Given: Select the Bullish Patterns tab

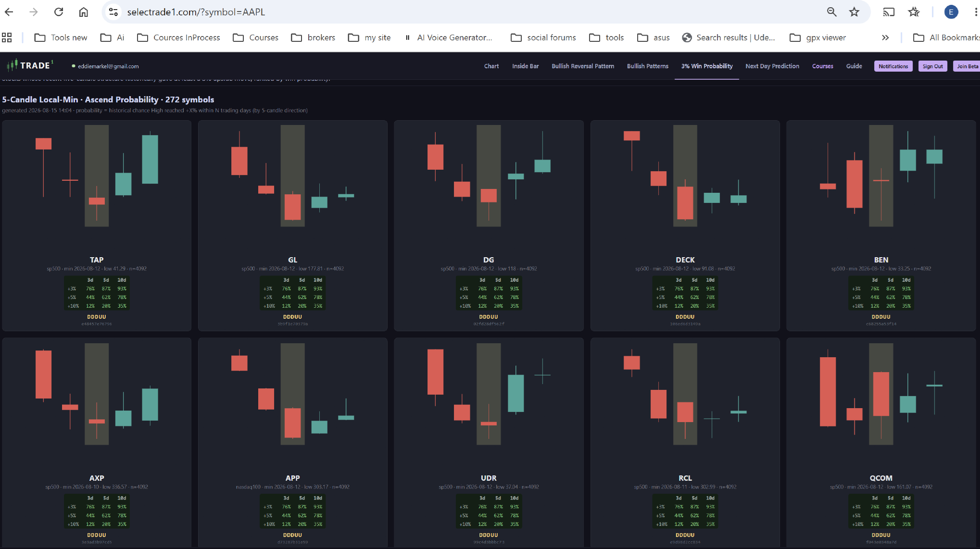Looking at the screenshot, I should point(648,66).
